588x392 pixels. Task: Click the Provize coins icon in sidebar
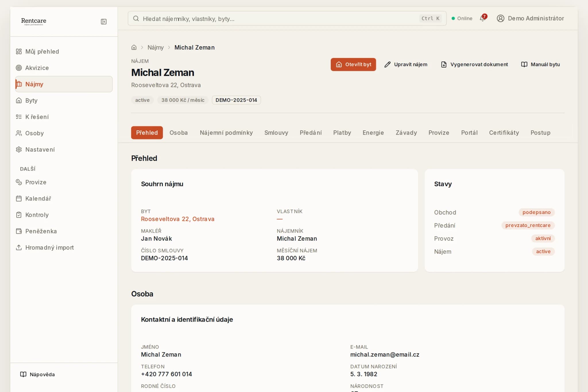point(19,182)
